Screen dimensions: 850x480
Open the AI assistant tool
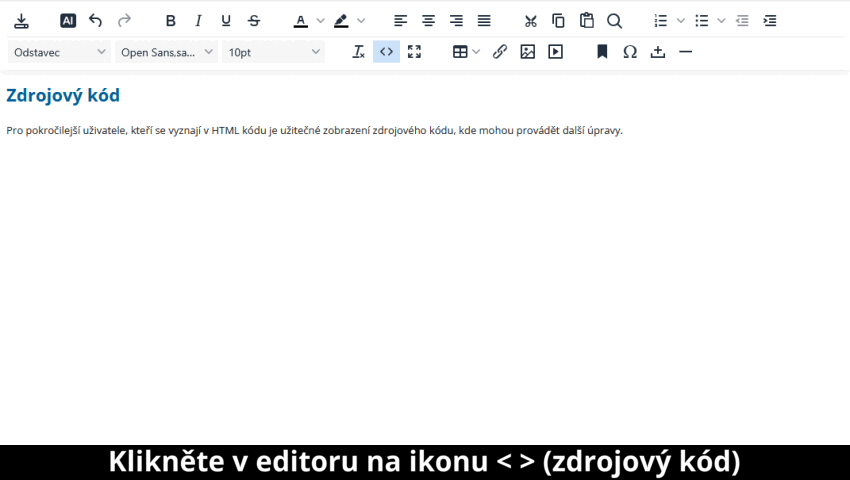point(68,21)
